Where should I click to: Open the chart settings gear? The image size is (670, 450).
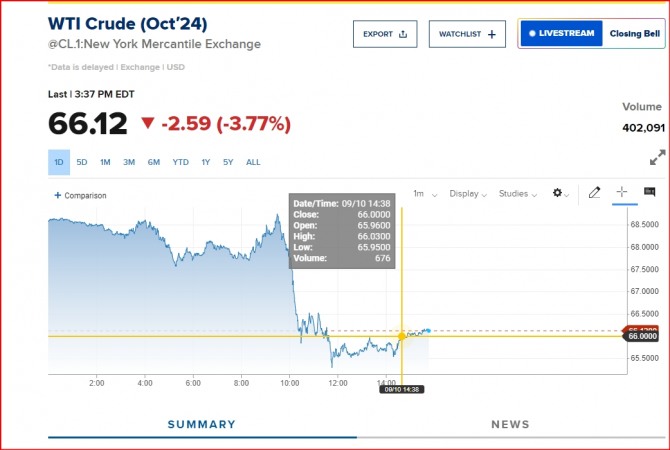pos(558,193)
